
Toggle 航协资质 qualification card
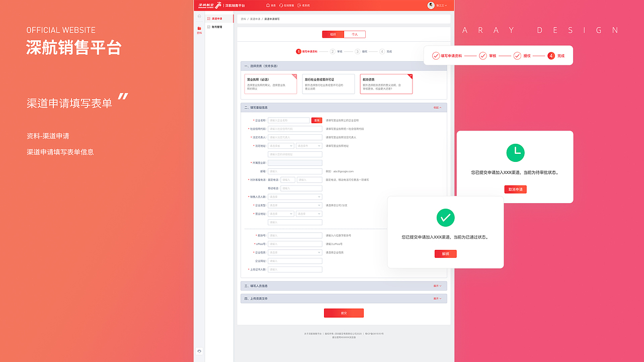click(386, 84)
